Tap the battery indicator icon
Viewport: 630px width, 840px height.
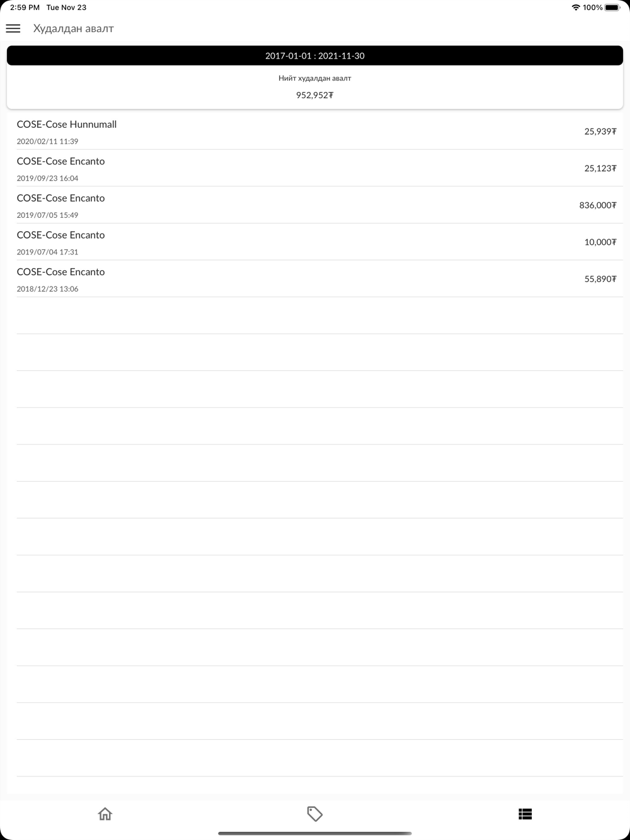tap(612, 8)
